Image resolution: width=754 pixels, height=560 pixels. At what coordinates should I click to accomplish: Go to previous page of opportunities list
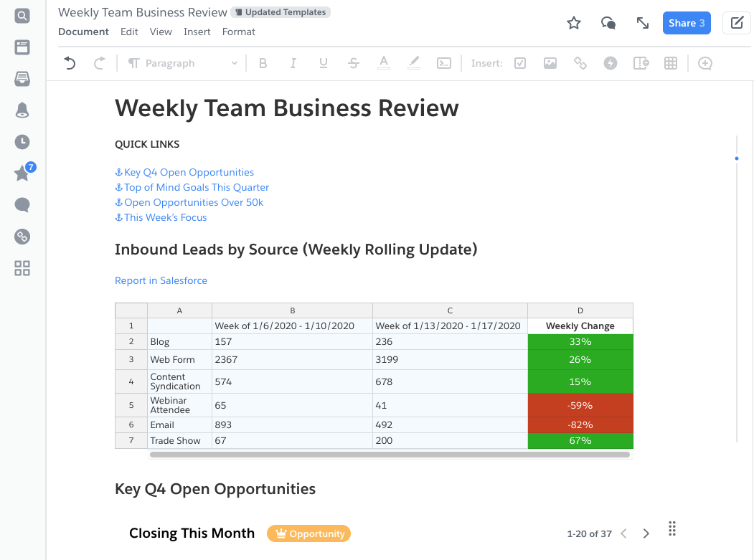(623, 533)
